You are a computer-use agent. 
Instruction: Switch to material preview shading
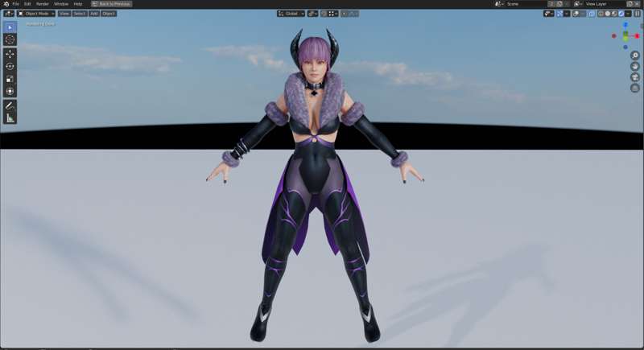(x=614, y=14)
